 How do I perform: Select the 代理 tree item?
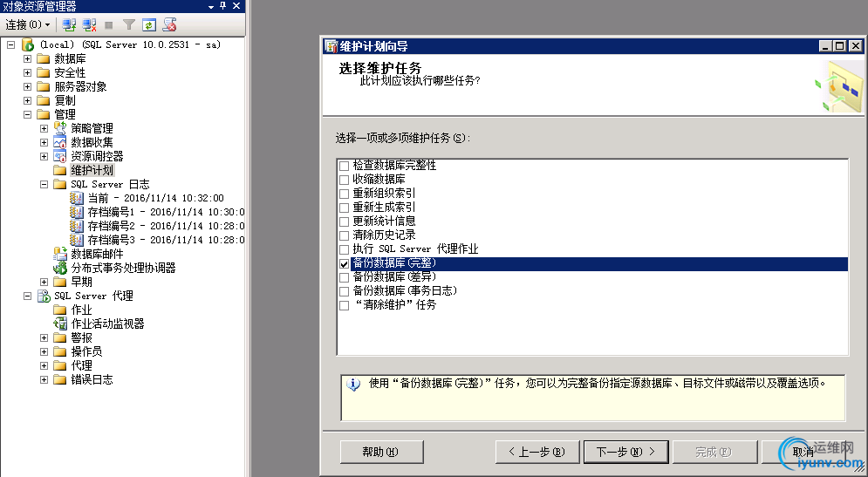point(81,365)
